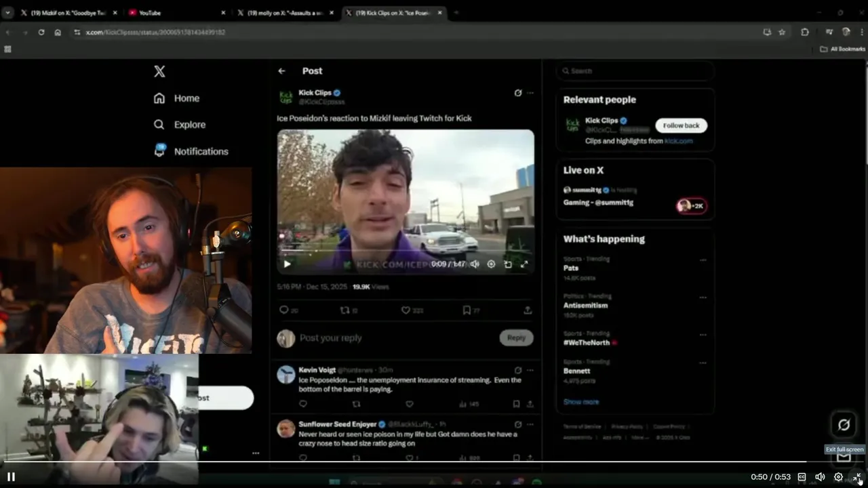
Task: Open the more menu on the Kick Clips post
Action: click(x=530, y=93)
